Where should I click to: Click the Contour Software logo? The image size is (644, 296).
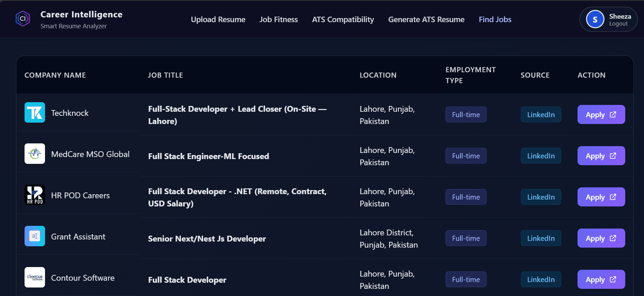pyautogui.click(x=35, y=277)
